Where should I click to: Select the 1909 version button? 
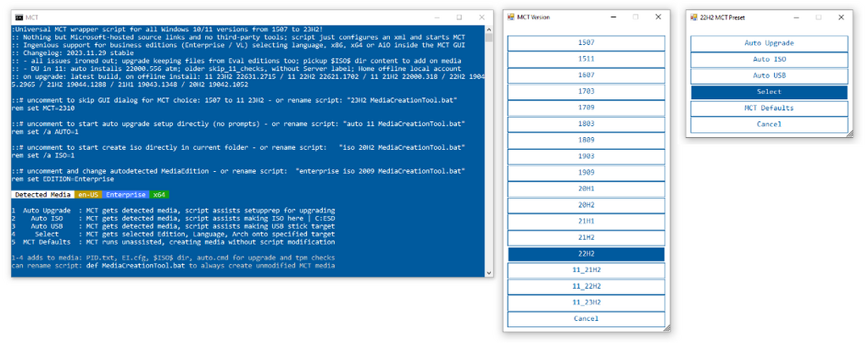pyautogui.click(x=587, y=173)
